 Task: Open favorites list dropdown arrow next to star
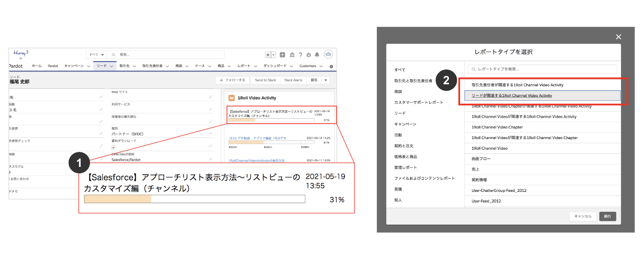point(273,55)
